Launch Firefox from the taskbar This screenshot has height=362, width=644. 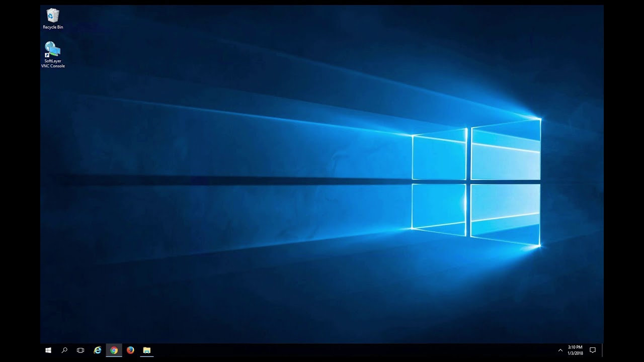coord(130,350)
